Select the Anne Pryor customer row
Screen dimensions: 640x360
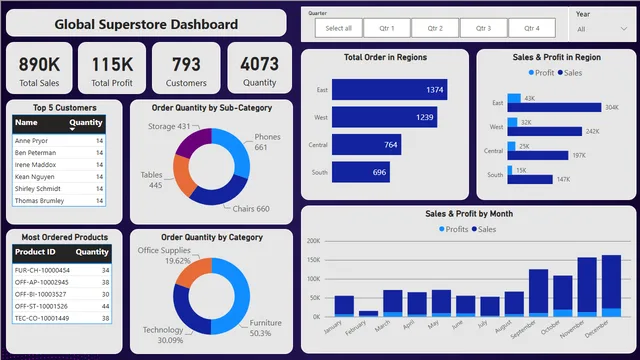coord(59,140)
